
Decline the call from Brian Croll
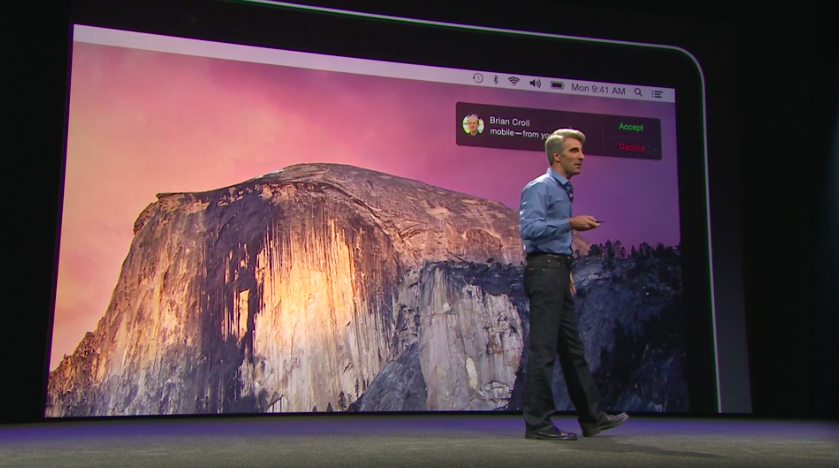point(631,147)
